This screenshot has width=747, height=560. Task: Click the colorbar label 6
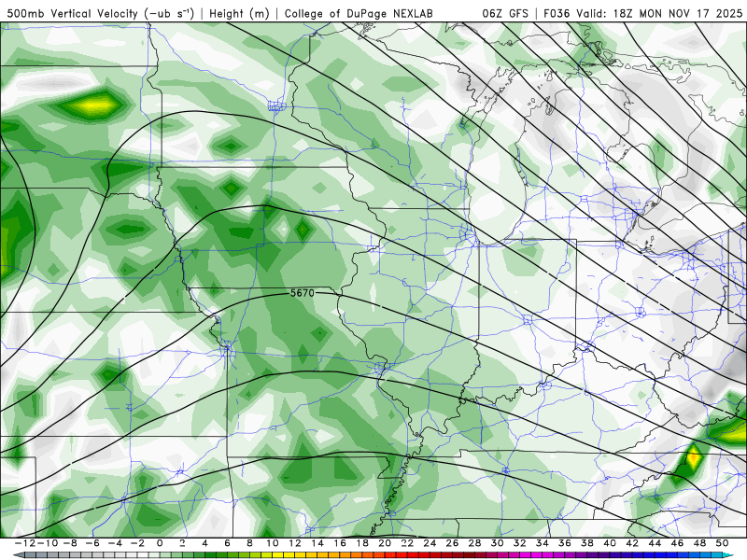227,543
